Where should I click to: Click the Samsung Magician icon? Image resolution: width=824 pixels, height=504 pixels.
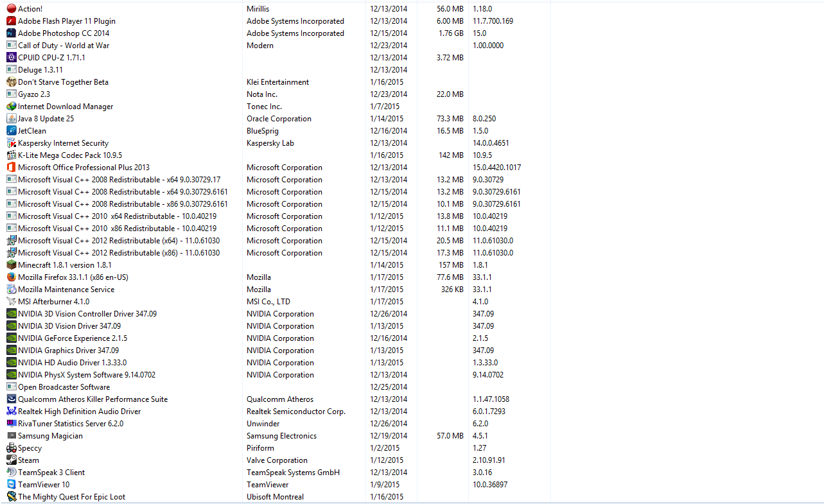coord(12,436)
